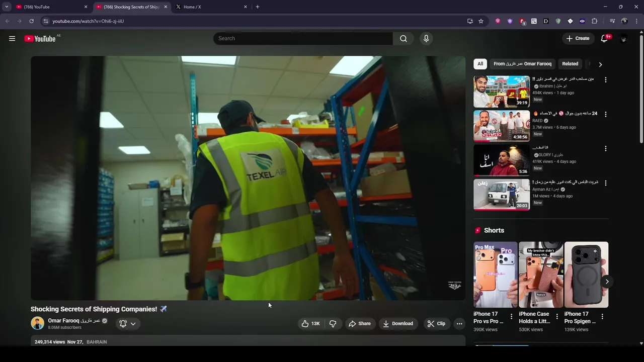Open RAED video thumbnail 4:38:56
The height and width of the screenshot is (362, 644).
coord(502,126)
